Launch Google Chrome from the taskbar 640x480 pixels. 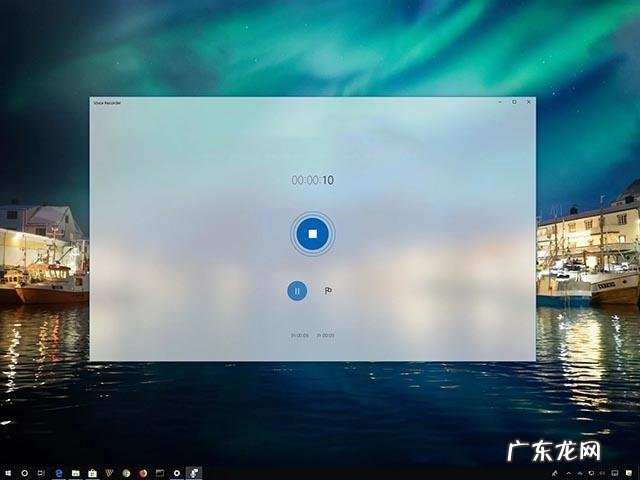pyautogui.click(x=126, y=473)
